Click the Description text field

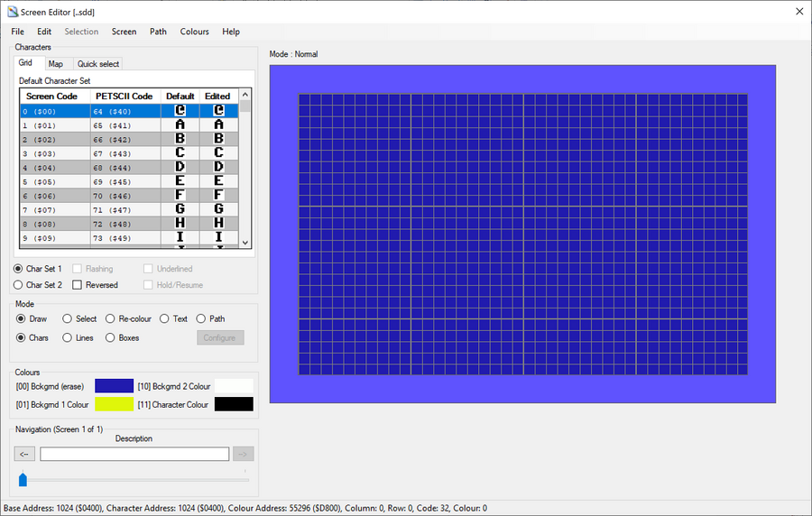[134, 454]
